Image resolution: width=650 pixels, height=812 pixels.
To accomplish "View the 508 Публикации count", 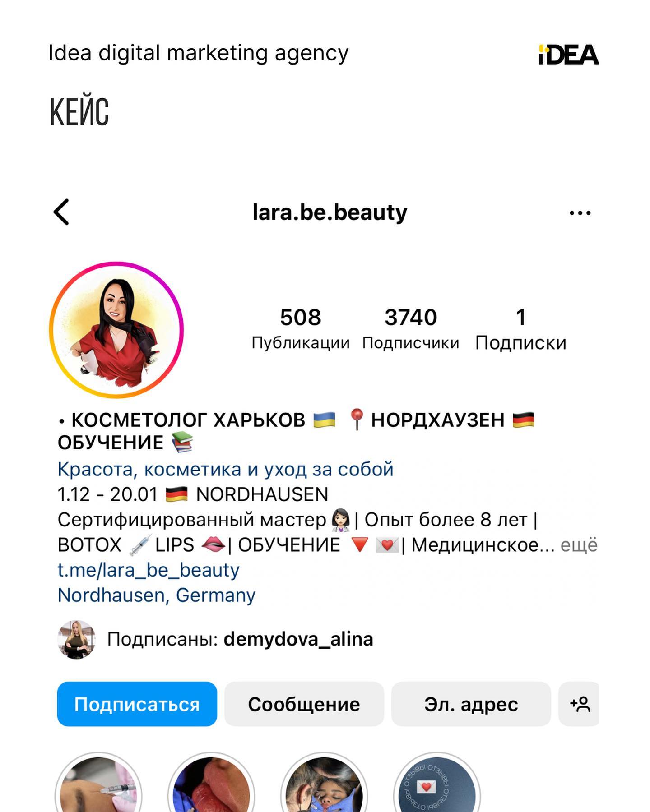I will pyautogui.click(x=301, y=328).
